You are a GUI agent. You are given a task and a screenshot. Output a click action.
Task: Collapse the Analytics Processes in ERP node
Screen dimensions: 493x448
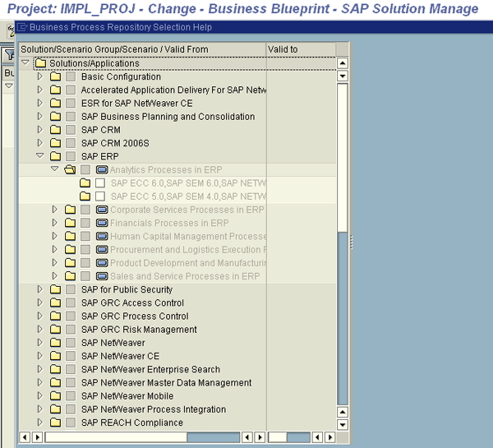(55, 169)
